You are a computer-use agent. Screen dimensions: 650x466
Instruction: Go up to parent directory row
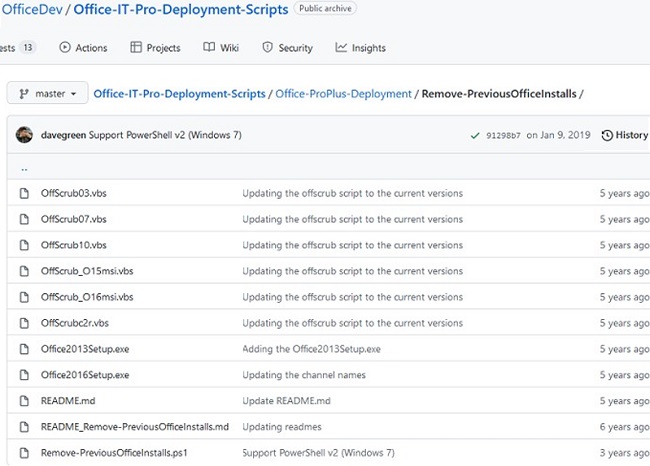pyautogui.click(x=24, y=168)
